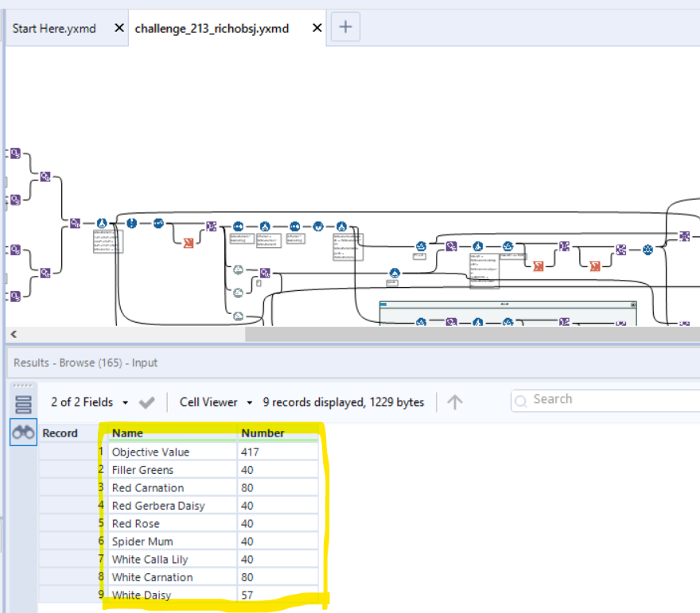Switch to the Start Here.yxmd tab

54,29
